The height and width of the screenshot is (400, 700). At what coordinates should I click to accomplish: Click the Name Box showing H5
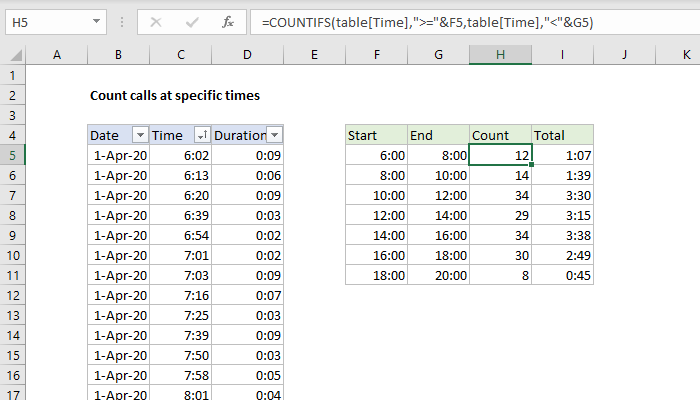pos(56,22)
